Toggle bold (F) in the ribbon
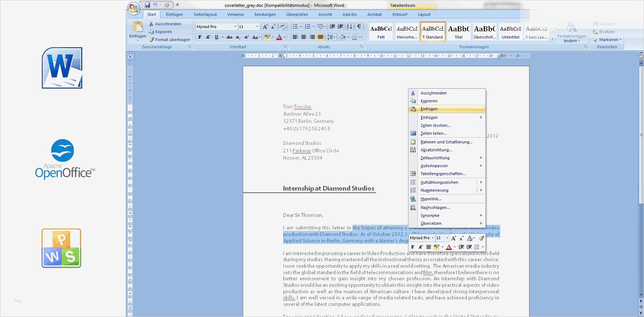The height and width of the screenshot is (317, 644). tap(200, 37)
